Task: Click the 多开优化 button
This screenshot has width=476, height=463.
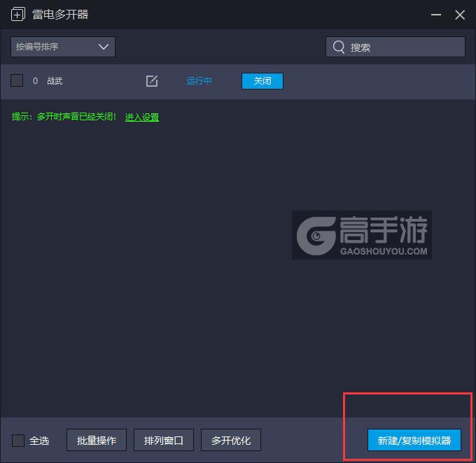Action: 231,440
